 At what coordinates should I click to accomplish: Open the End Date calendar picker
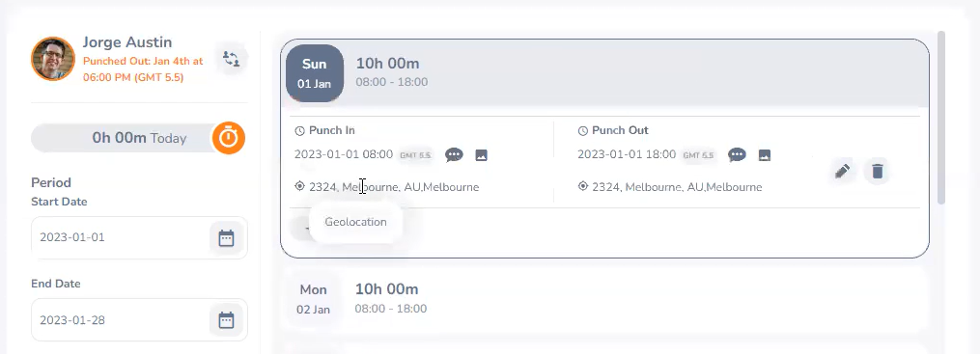tap(226, 320)
